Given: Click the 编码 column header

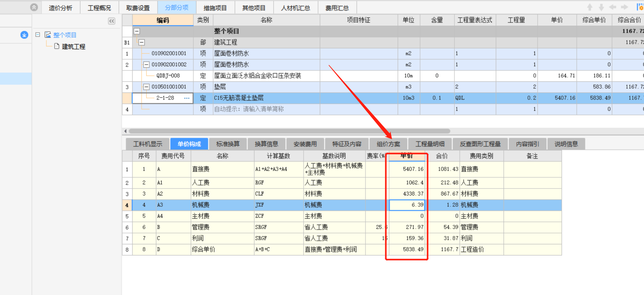Looking at the screenshot, I should 163,20.
